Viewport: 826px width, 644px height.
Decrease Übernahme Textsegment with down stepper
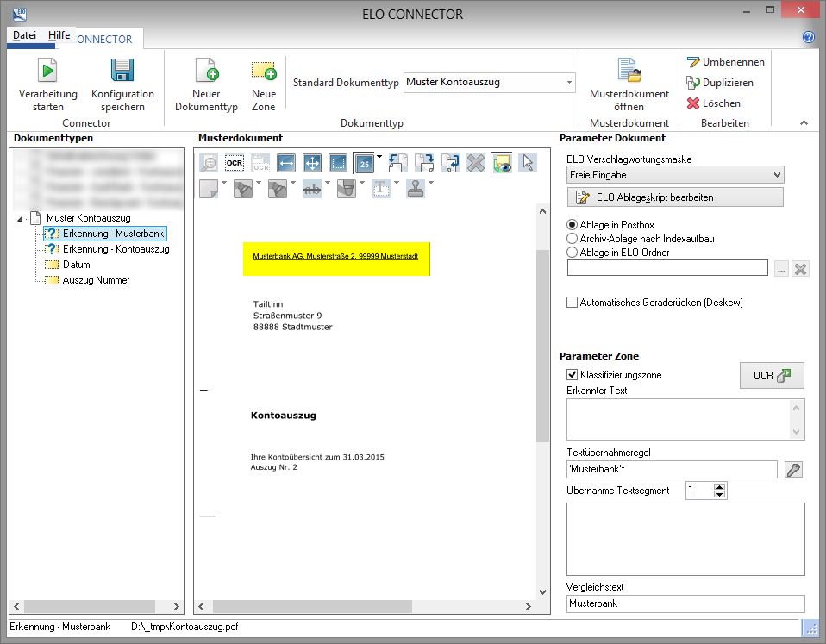[x=719, y=494]
